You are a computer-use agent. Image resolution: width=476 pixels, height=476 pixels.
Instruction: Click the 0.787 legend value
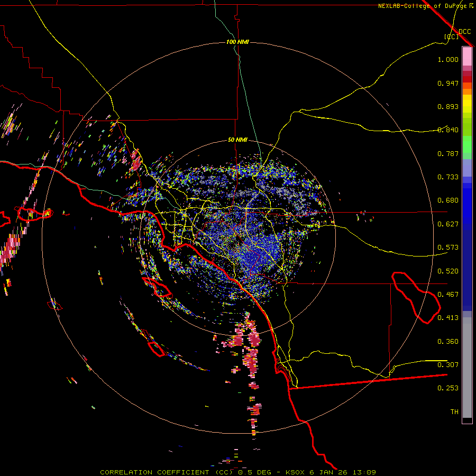[448, 153]
